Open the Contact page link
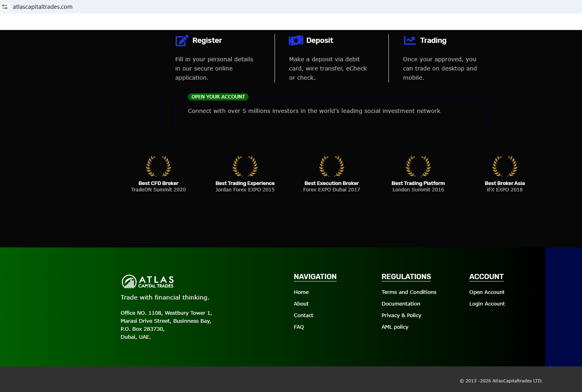 click(303, 316)
